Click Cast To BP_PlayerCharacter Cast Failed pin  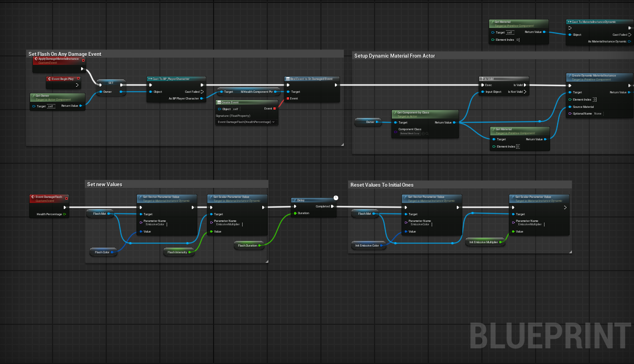[202, 92]
